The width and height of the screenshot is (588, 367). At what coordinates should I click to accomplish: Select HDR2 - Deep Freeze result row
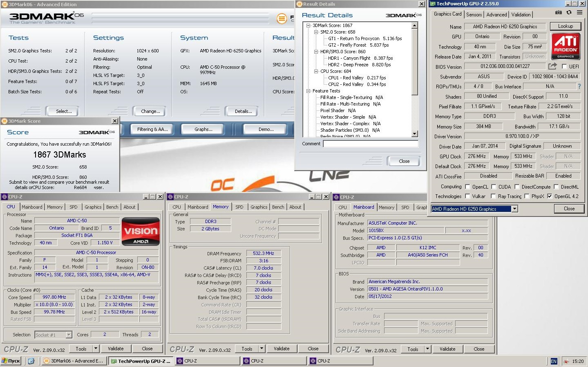[x=359, y=65]
